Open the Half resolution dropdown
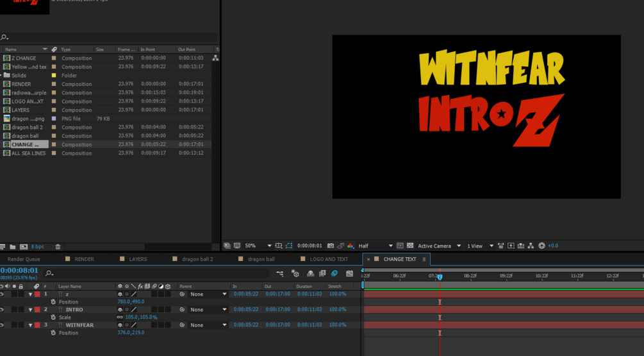Viewport: 644px width, 356px height. [x=376, y=246]
